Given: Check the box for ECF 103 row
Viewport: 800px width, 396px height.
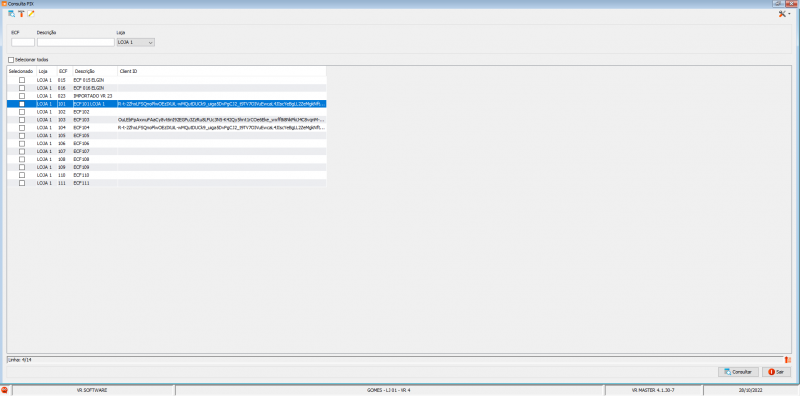Looking at the screenshot, I should pos(22,119).
